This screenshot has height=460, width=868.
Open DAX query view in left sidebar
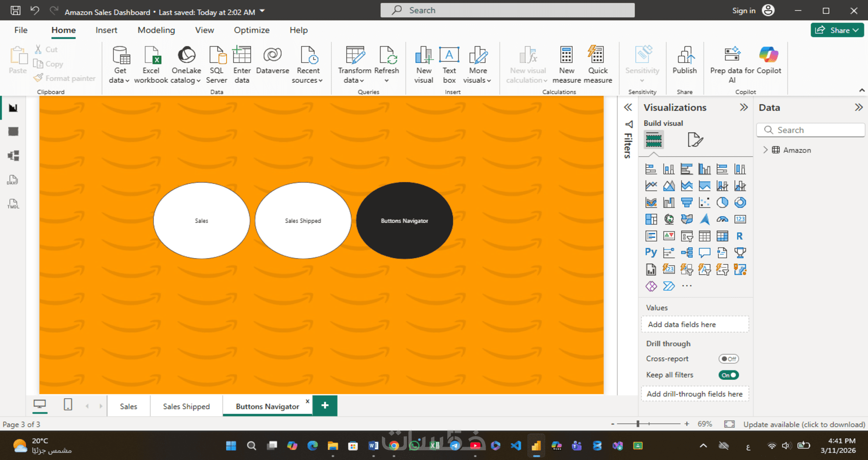click(13, 180)
